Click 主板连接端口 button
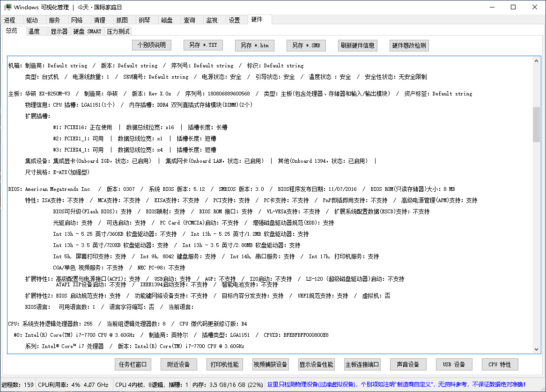 click(x=362, y=364)
